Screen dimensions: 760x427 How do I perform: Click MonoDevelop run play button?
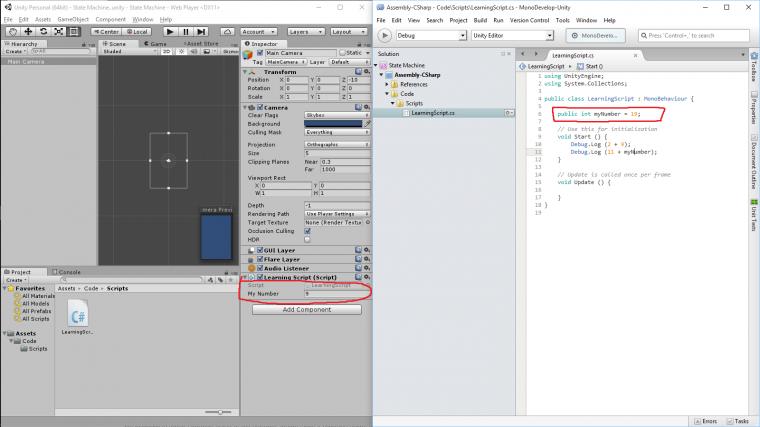coord(384,35)
